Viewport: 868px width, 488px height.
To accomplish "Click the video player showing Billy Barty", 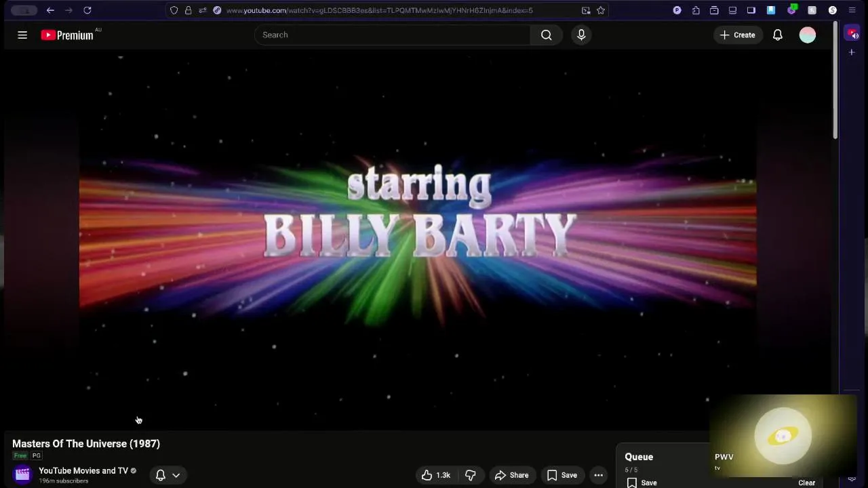I will 418,239.
